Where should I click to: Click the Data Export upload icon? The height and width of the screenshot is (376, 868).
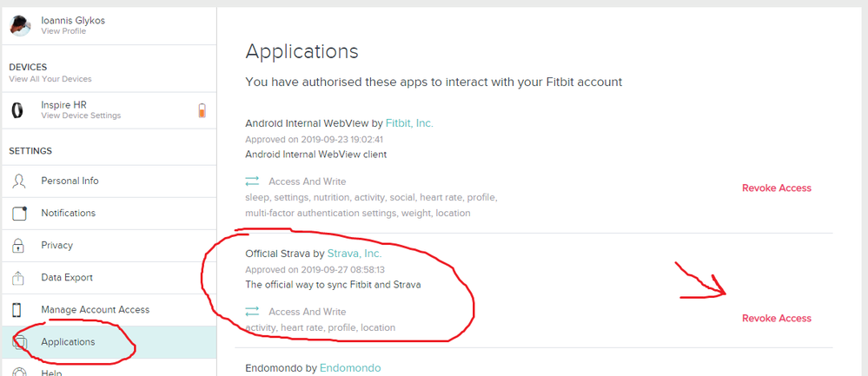click(x=19, y=278)
